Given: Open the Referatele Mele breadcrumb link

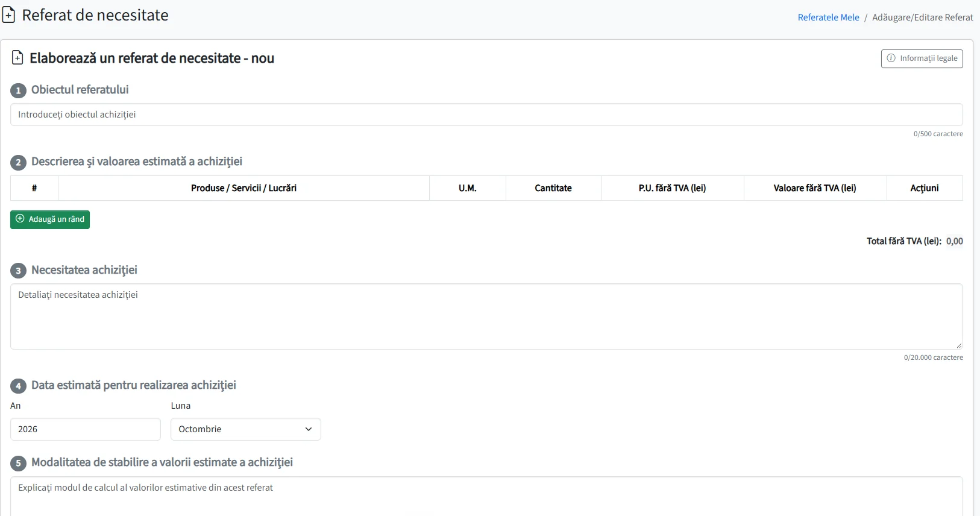Looking at the screenshot, I should click(x=828, y=17).
